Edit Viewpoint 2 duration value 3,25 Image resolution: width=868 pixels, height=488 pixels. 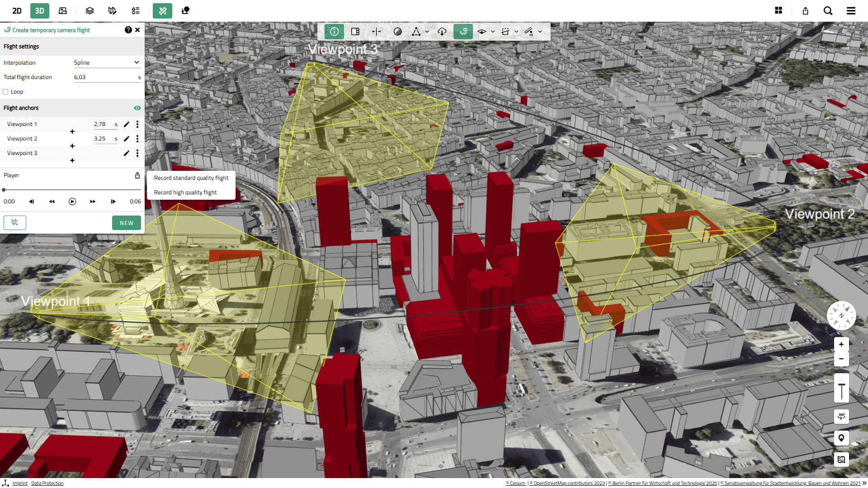point(105,139)
